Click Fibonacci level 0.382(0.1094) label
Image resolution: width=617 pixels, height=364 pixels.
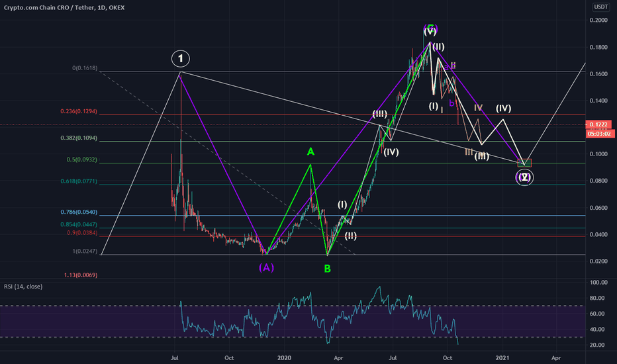pyautogui.click(x=79, y=138)
